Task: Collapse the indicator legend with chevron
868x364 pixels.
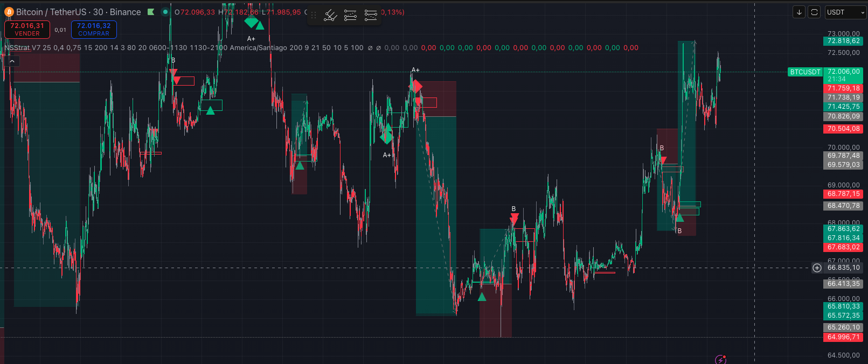Action: (x=12, y=61)
